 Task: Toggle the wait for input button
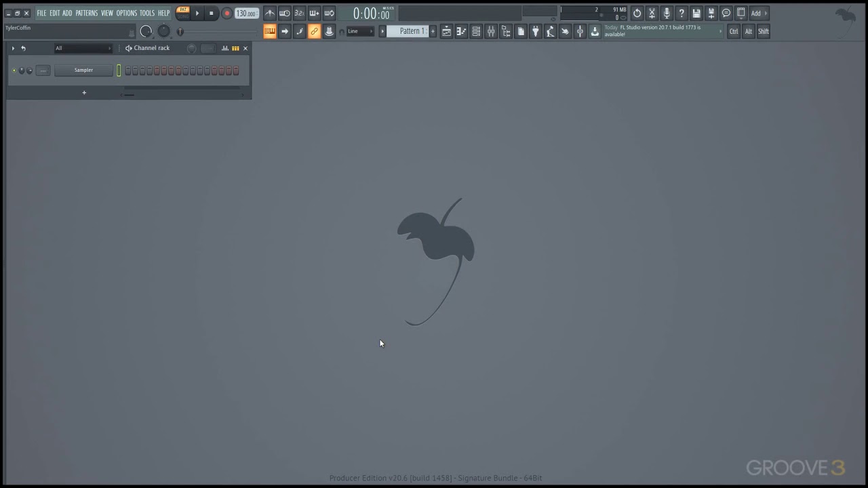[x=285, y=13]
